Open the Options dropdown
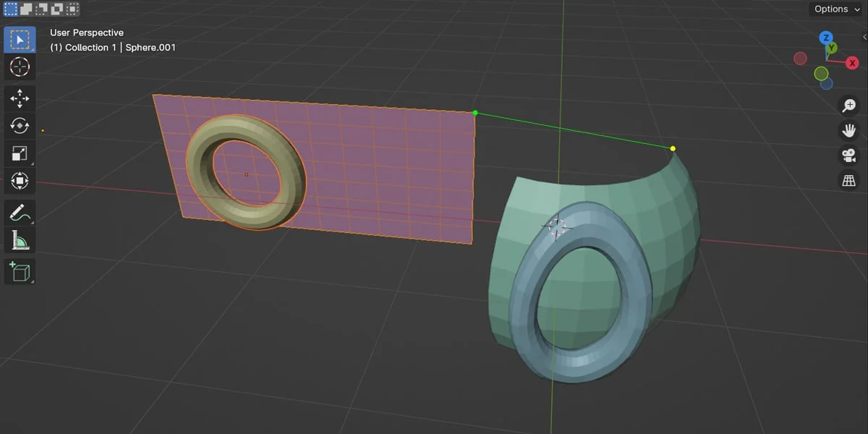This screenshot has height=434, width=868. click(835, 9)
